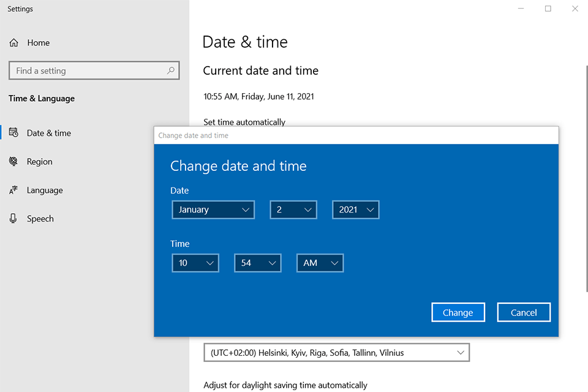Image resolution: width=588 pixels, height=392 pixels.
Task: Click the Language icon in sidebar
Action: tap(13, 190)
